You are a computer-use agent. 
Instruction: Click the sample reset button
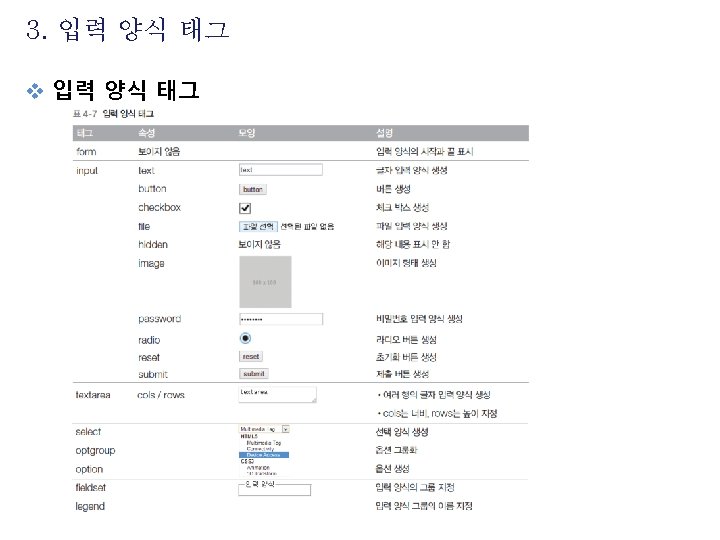[x=251, y=356]
